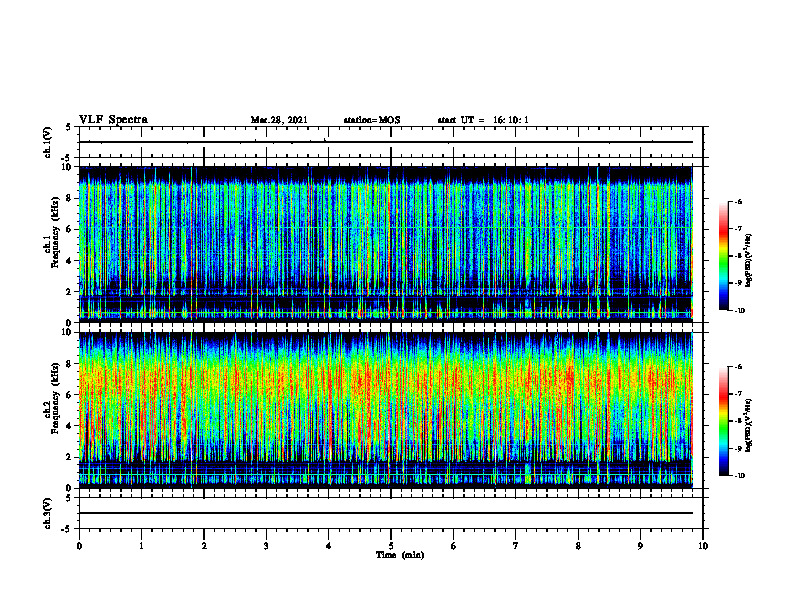This screenshot has width=792, height=612.
Task: Click the ch.3 voltage waveform trace
Action: pos(385,513)
